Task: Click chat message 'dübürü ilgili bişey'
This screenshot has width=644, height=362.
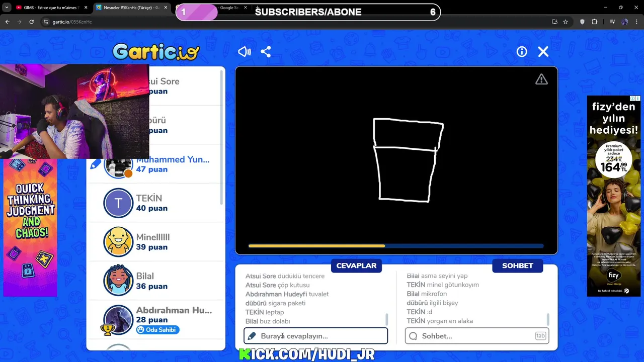Action: [432, 303]
